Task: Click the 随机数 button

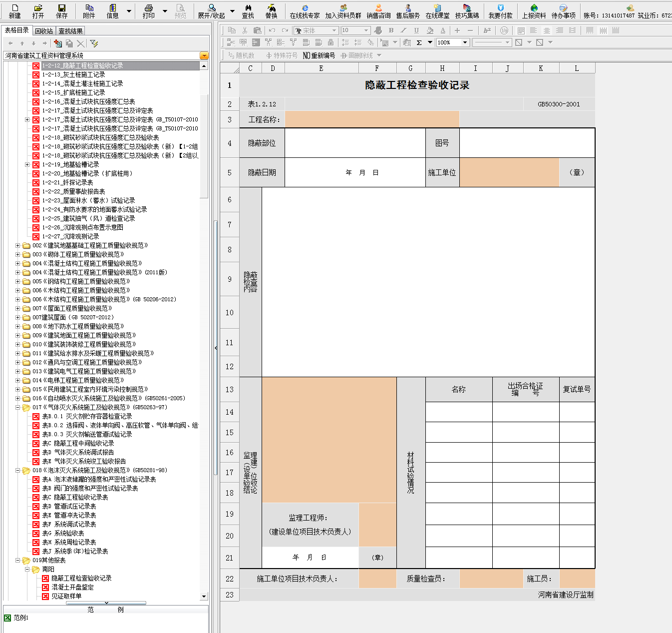Action: point(241,55)
